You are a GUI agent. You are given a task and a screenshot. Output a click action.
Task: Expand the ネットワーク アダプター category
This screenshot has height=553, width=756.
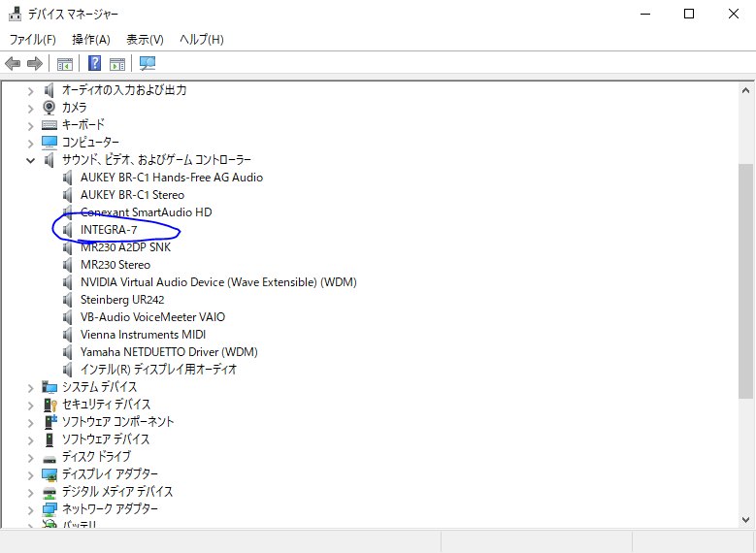30,510
